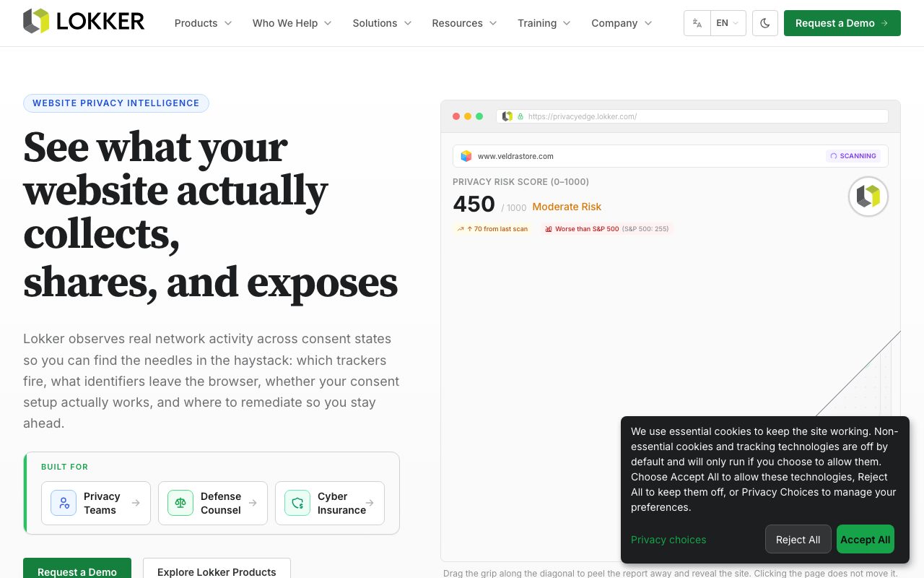
Task: Click the arrow on Privacy Teams card
Action: tap(136, 503)
